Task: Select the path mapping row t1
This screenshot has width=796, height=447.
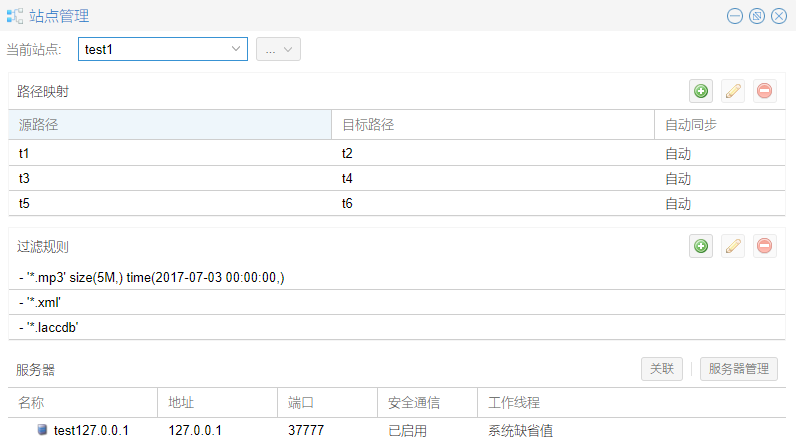Action: click(x=170, y=154)
